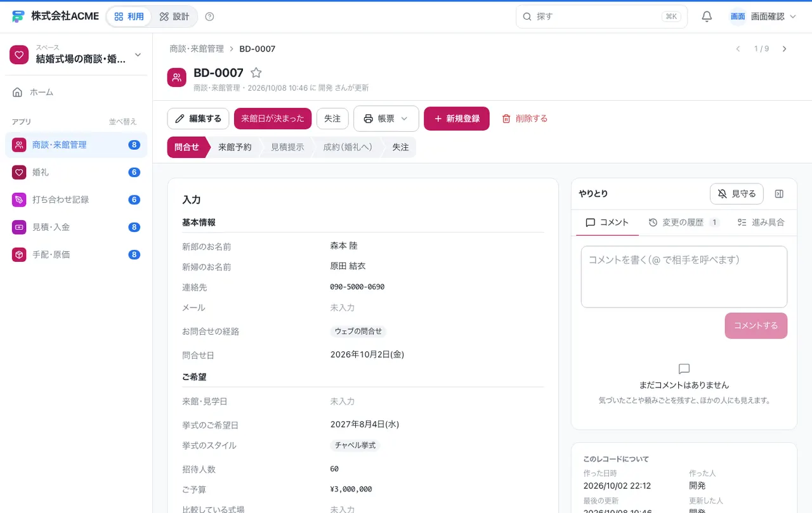Select the コメント tab

click(607, 223)
